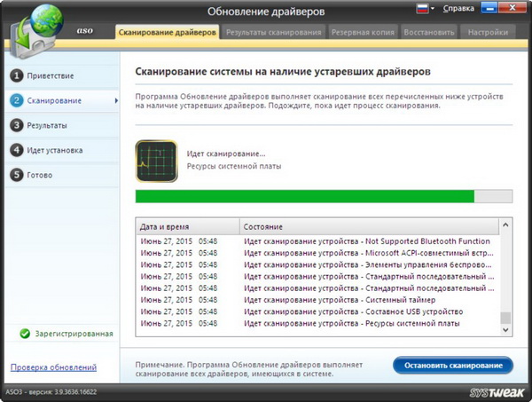The image size is (532, 402).
Task: Open the Справка help menu
Action: coord(458,9)
